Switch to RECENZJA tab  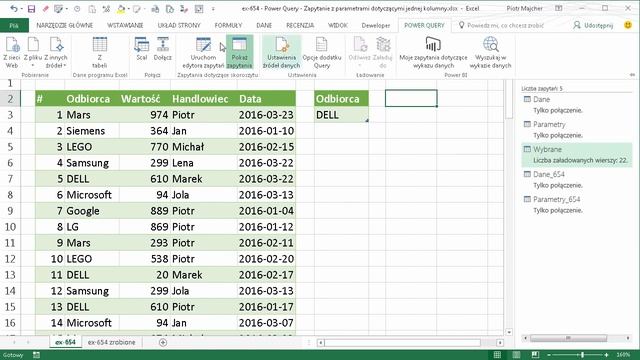pos(300,25)
